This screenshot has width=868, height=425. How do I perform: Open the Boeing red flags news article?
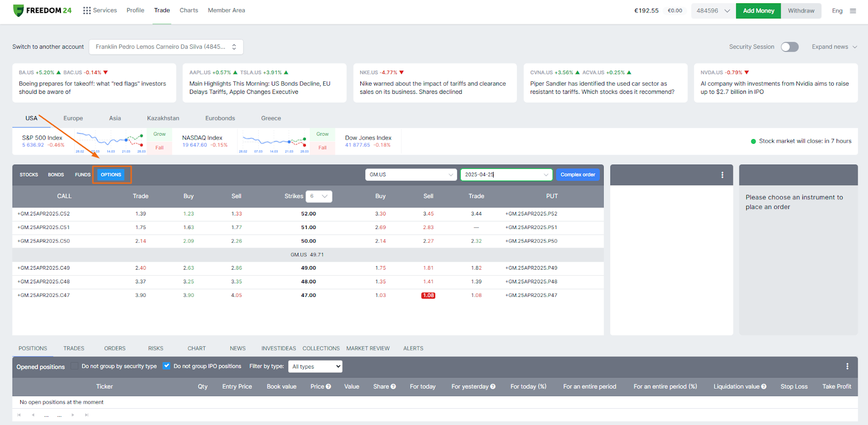(x=94, y=83)
